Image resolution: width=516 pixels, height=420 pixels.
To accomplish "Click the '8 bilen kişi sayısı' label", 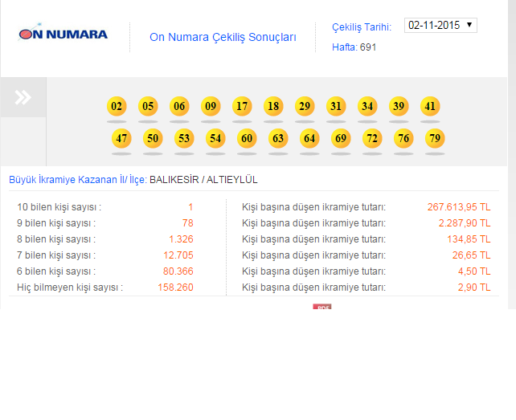I will (x=56, y=239).
